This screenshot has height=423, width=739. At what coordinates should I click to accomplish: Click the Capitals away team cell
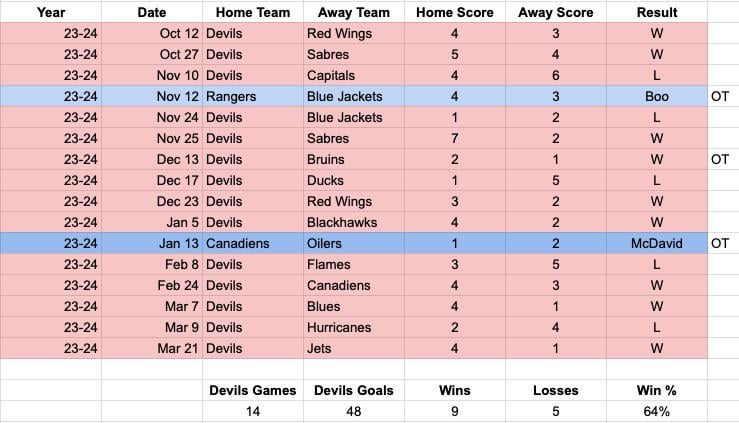tap(353, 75)
